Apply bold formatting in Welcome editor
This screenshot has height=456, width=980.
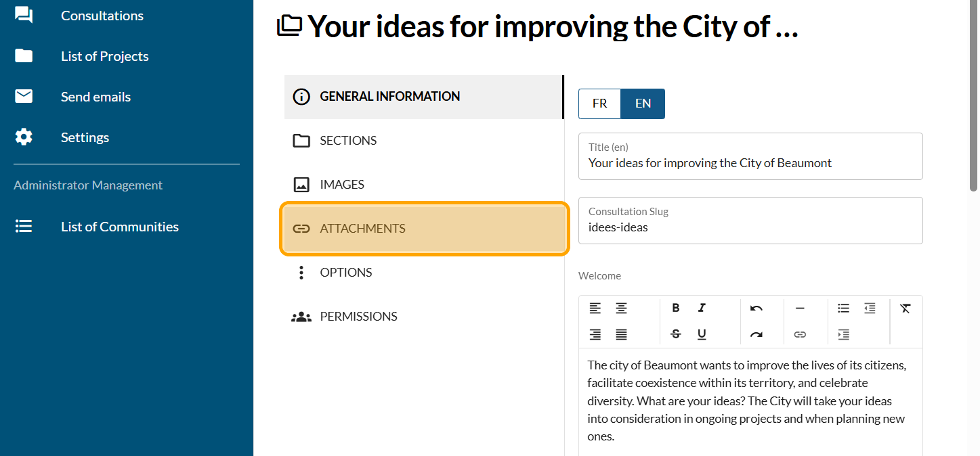point(676,309)
